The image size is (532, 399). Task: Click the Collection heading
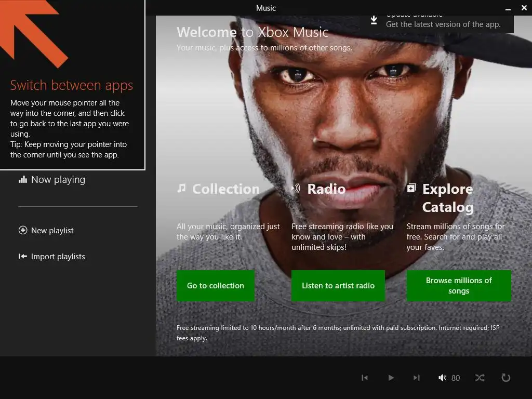pos(226,189)
